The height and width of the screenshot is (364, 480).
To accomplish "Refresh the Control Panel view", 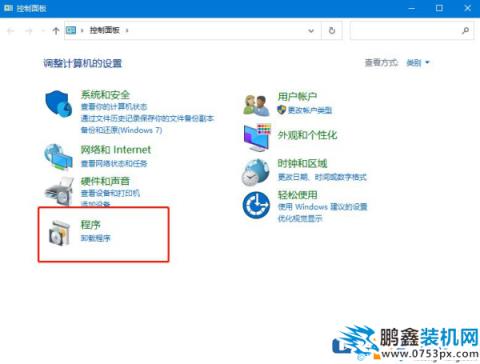I will (x=332, y=31).
